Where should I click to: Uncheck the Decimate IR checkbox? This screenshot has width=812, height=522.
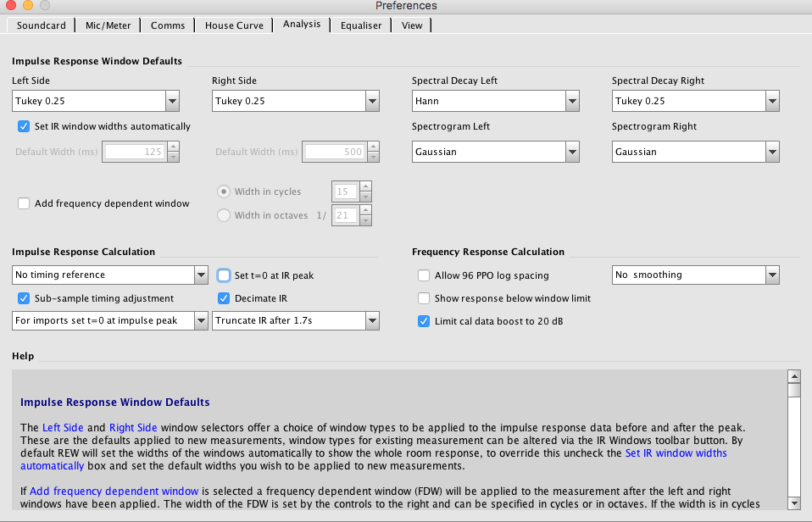[x=224, y=298]
